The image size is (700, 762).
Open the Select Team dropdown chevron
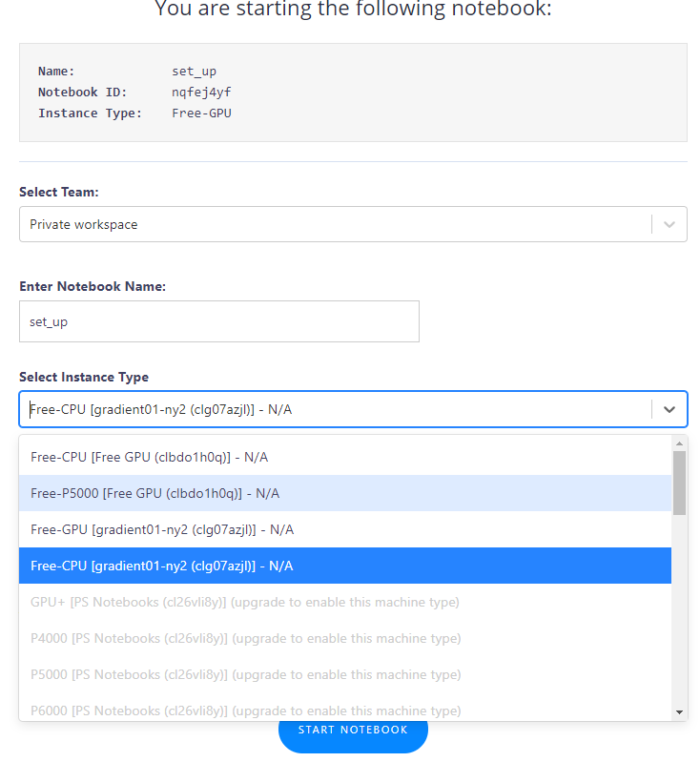(x=669, y=224)
